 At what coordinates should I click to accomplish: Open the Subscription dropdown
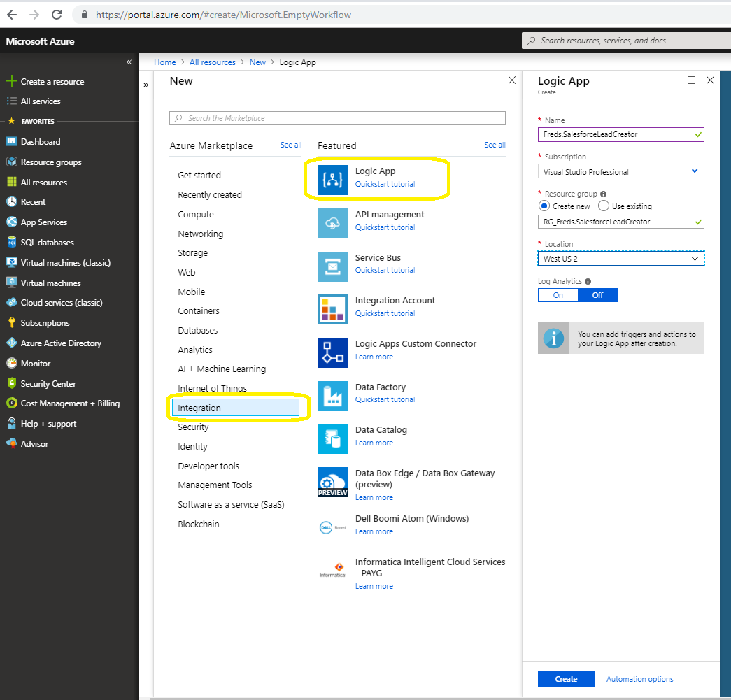click(x=620, y=171)
